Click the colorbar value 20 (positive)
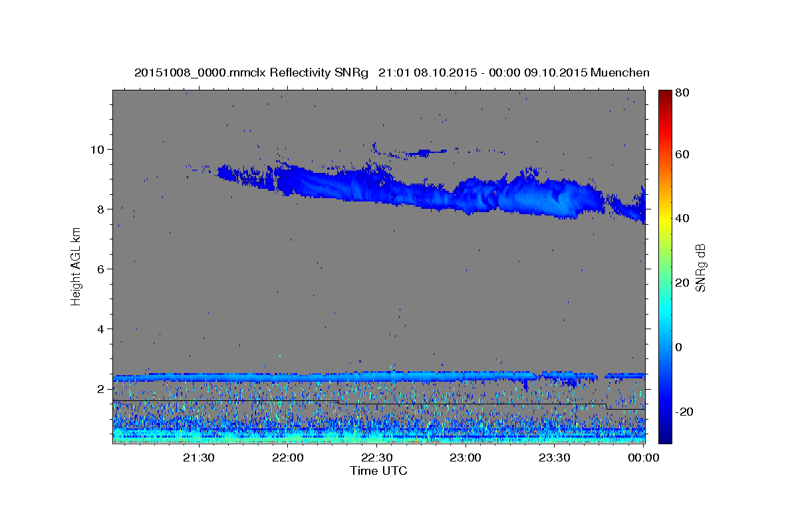This screenshot has height=532, width=798. tap(683, 283)
